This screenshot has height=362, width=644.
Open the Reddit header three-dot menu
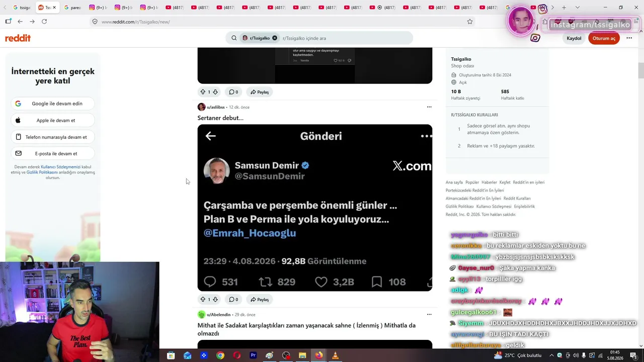[629, 38]
